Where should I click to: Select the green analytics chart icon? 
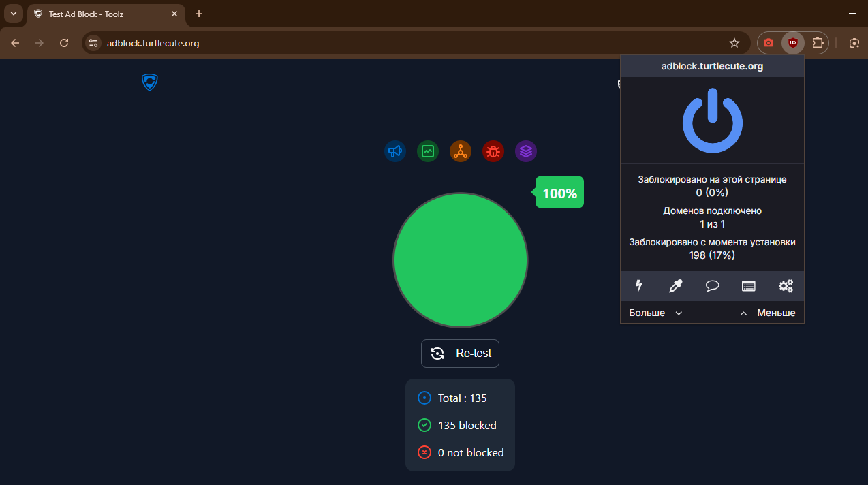428,151
